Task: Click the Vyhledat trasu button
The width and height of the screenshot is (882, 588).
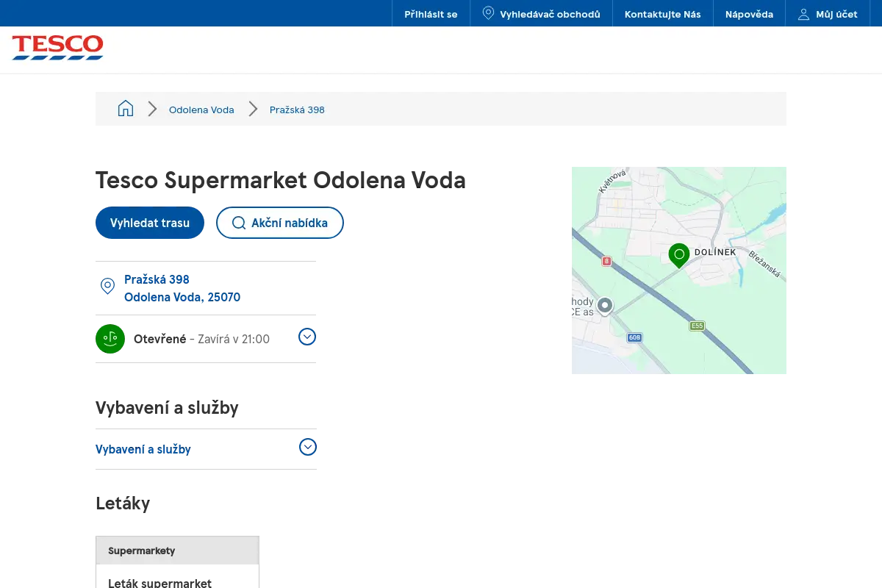Action: pyautogui.click(x=150, y=223)
